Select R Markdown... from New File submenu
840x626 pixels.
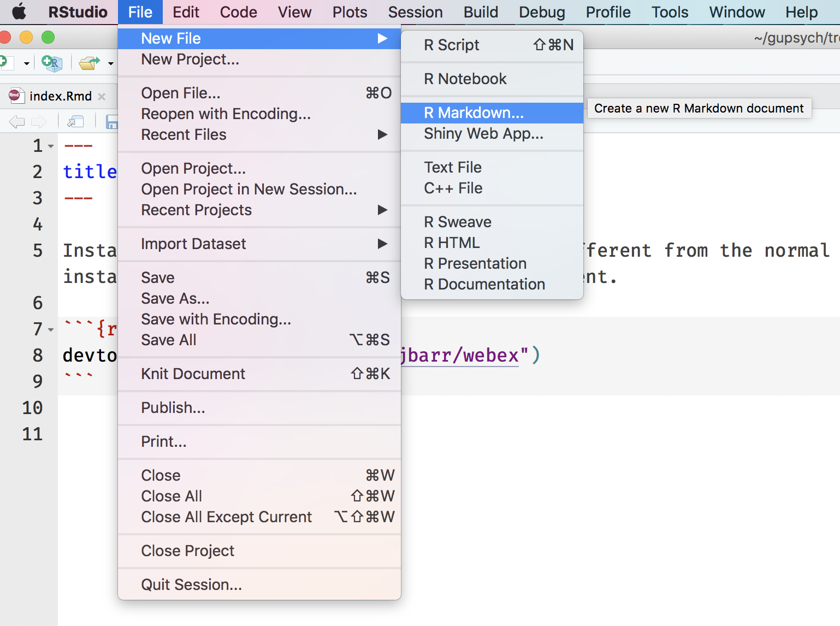474,113
